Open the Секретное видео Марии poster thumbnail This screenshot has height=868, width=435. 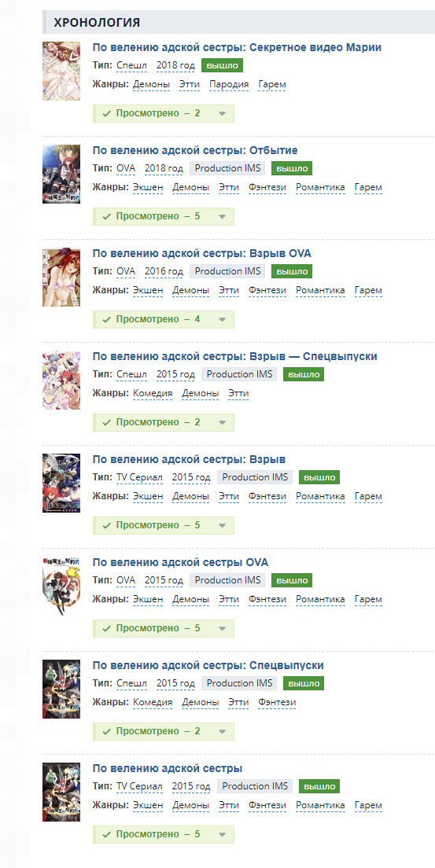click(x=61, y=72)
